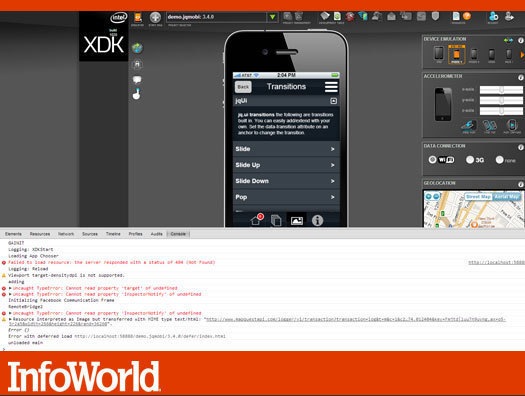Viewport: 525px width, 396px height.
Task: Tap the pages icon in phone bottom bar
Action: click(x=276, y=220)
